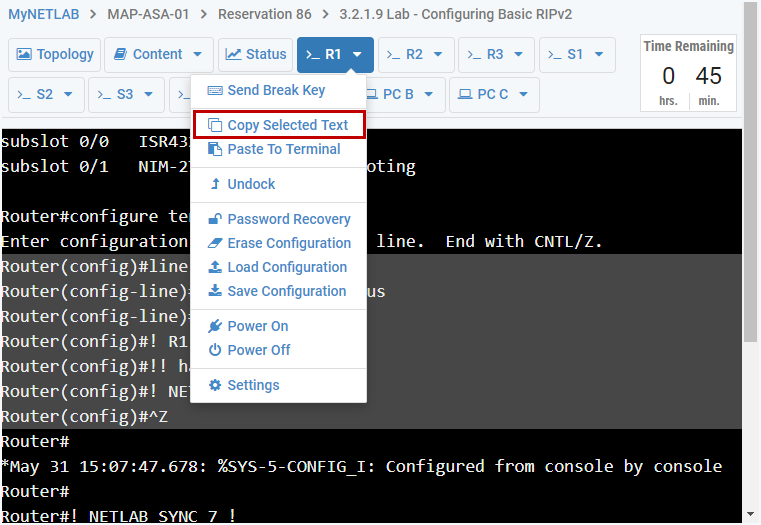Open the R2 router dropdown
Screen dimensions: 761x525
[415, 55]
